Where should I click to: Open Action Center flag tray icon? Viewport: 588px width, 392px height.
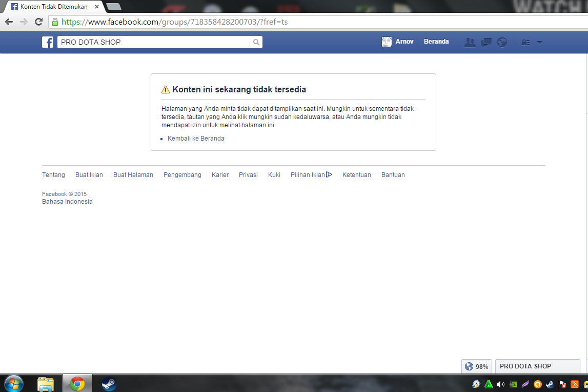coord(562,384)
